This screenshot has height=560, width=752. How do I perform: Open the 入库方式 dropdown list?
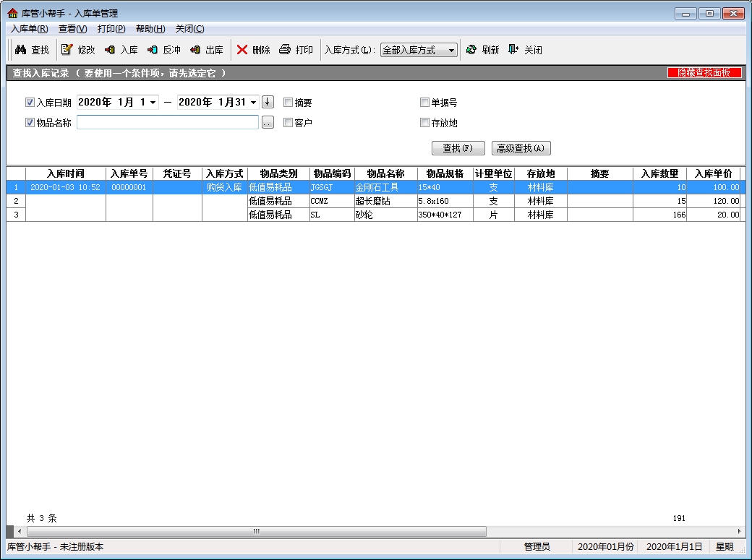(x=451, y=51)
